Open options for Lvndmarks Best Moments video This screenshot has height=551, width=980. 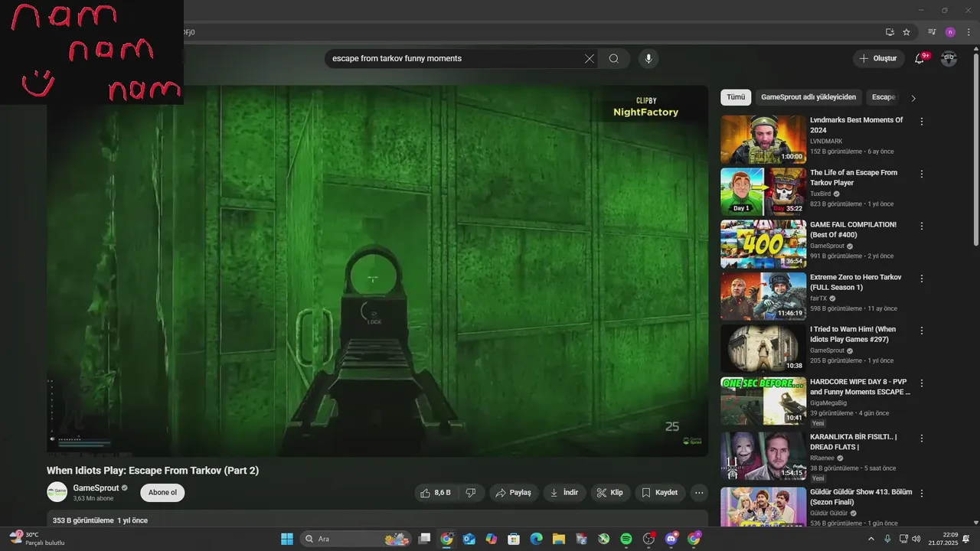922,122
